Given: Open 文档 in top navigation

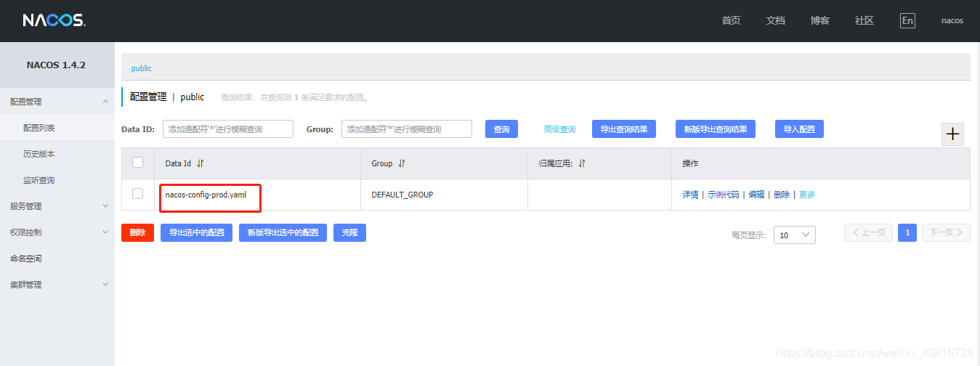Looking at the screenshot, I should pos(776,20).
